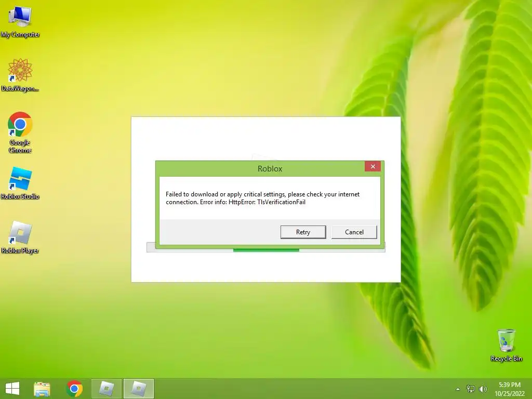Image resolution: width=532 pixels, height=399 pixels.
Task: Switch to the active Roblox taskbar window
Action: 138,389
